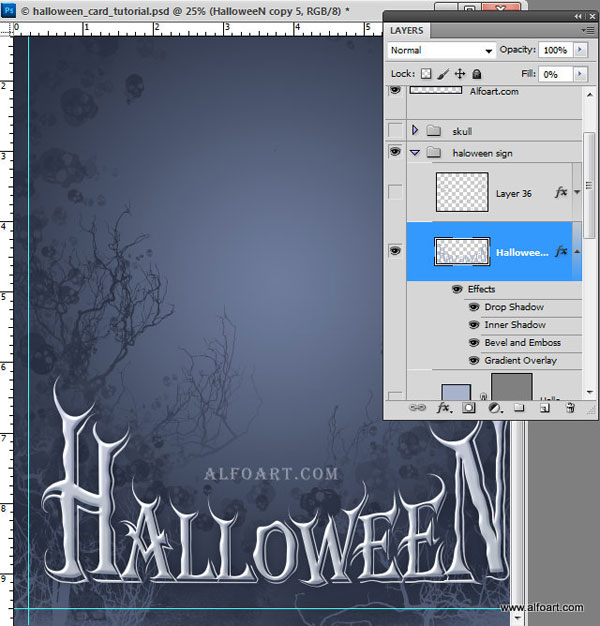The width and height of the screenshot is (600, 626).
Task: Select the 'haloween sign' group name
Action: pyautogui.click(x=482, y=153)
